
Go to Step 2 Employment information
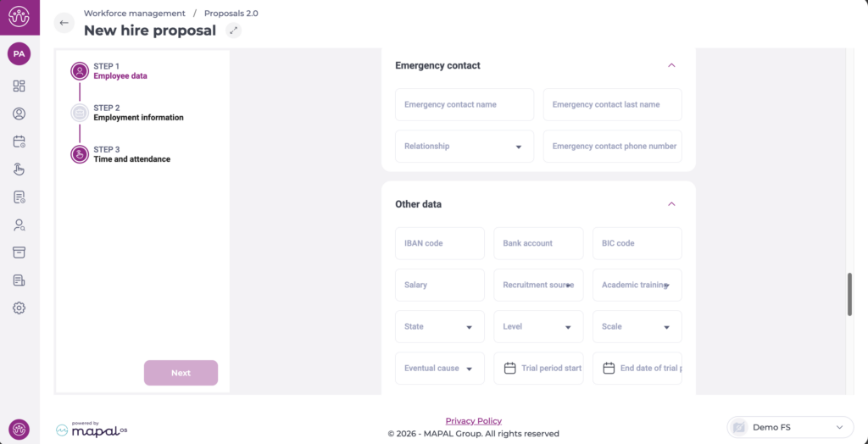[x=137, y=113]
